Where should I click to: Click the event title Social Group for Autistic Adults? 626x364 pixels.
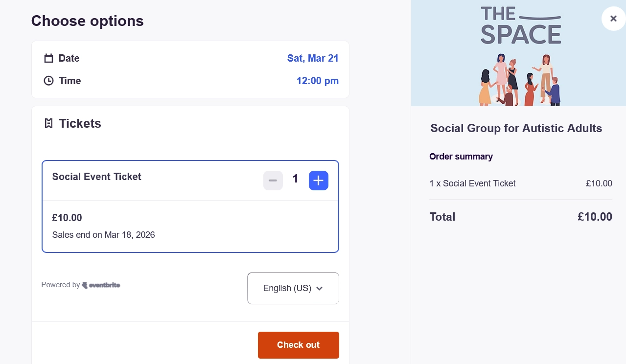516,128
